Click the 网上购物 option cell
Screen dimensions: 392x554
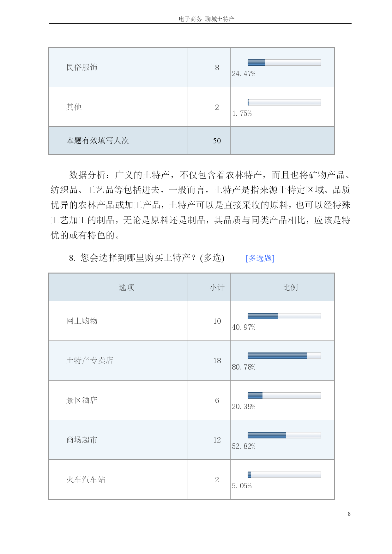coord(118,321)
